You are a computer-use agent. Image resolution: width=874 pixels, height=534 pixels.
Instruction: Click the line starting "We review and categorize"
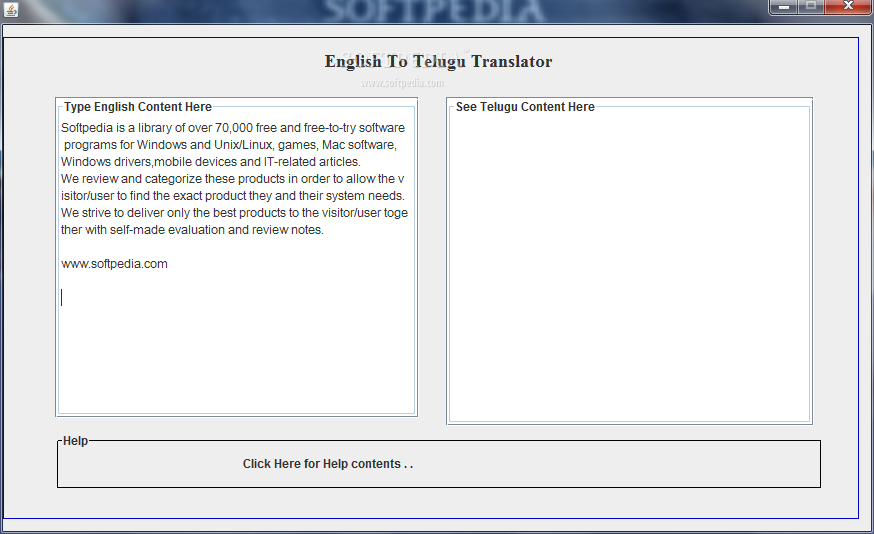(232, 179)
